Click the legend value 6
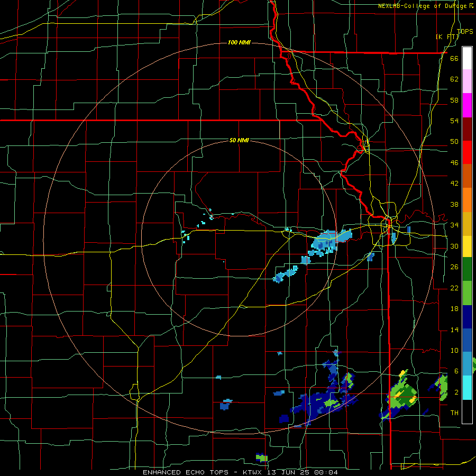476x476 pixels. click(x=456, y=371)
